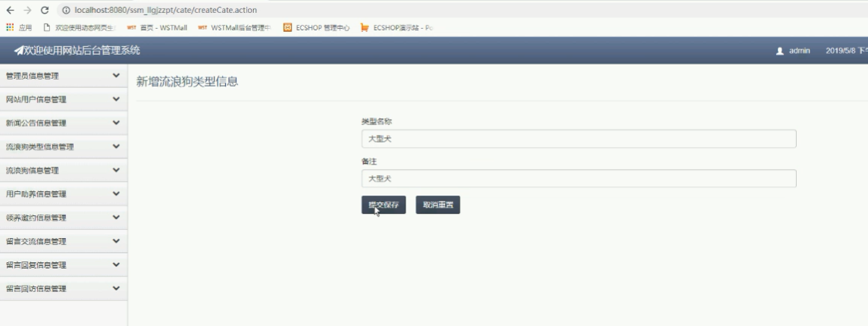The image size is (868, 326).
Task: Open the 欢迎使用动态网页 bookmark
Action: (x=80, y=28)
